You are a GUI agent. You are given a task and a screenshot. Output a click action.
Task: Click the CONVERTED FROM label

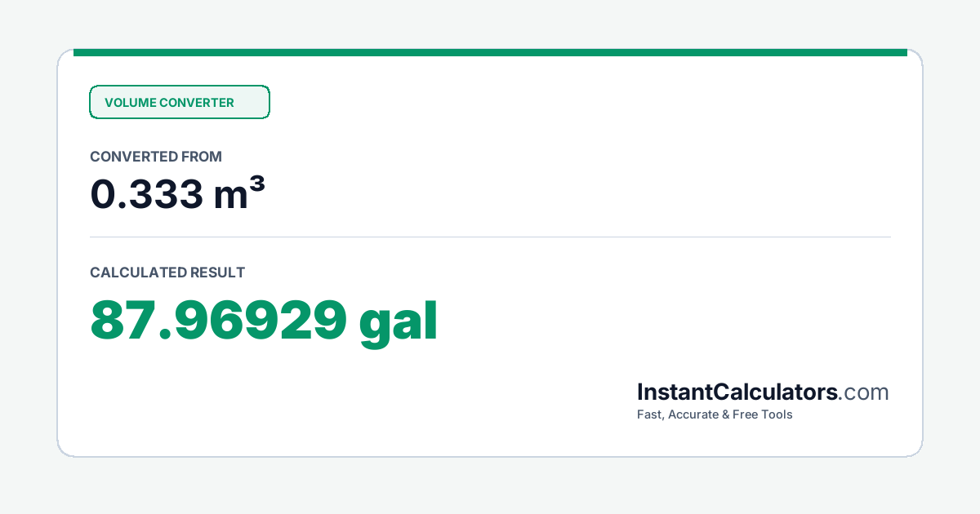(x=156, y=157)
